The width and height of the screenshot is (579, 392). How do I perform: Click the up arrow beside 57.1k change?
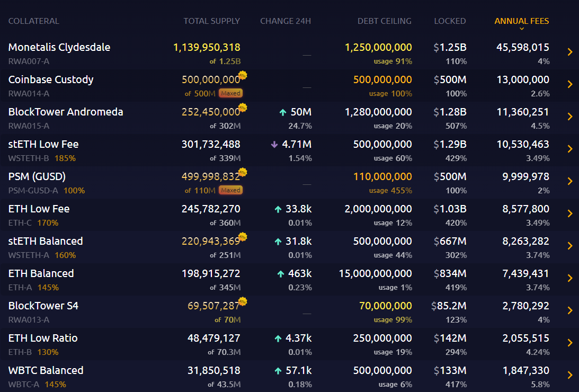(278, 371)
